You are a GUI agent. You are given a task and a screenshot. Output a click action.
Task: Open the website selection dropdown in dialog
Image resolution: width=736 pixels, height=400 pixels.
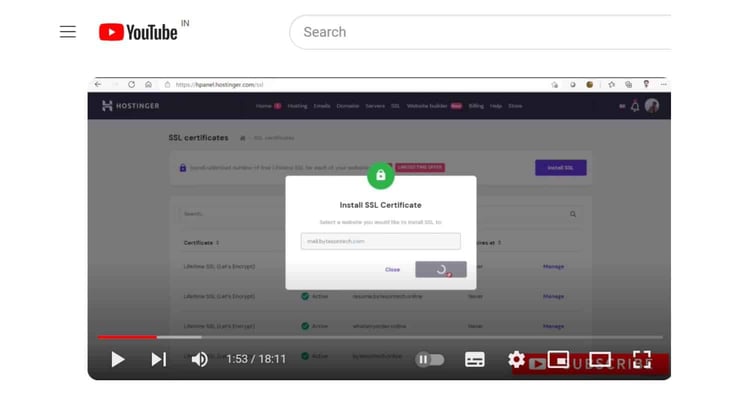pyautogui.click(x=381, y=241)
